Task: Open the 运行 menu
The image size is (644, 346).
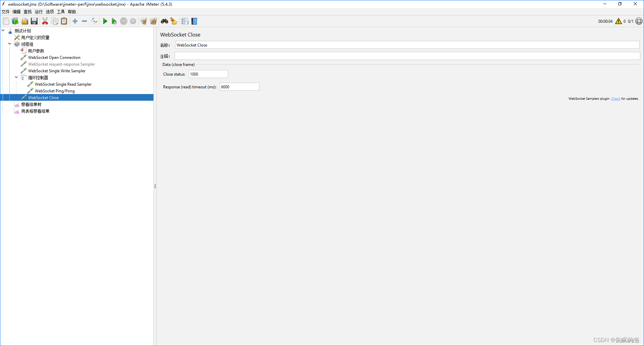Action: [x=39, y=12]
